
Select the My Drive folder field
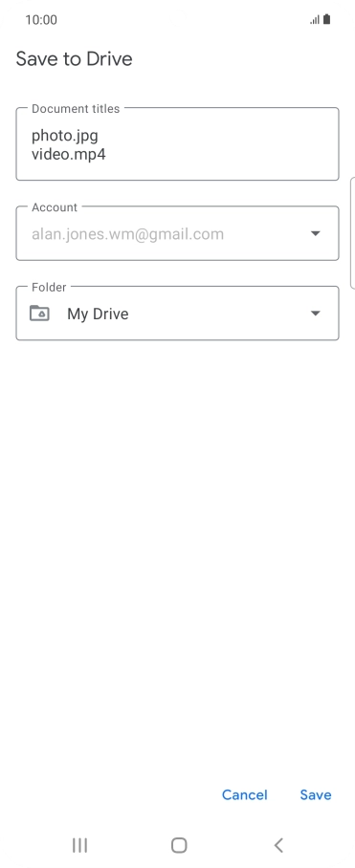point(177,314)
